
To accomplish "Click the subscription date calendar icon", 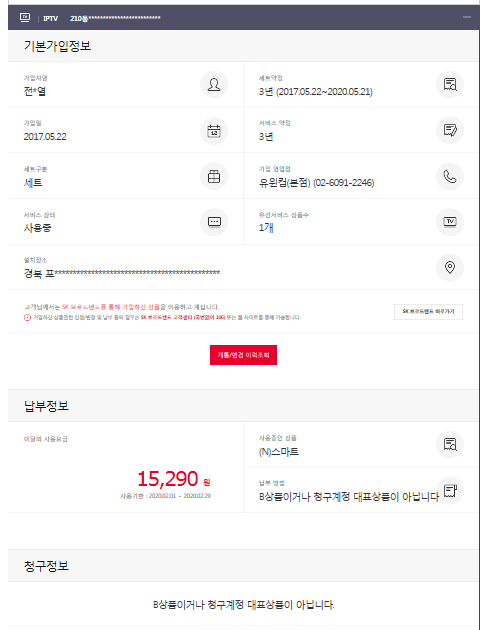I will [214, 131].
